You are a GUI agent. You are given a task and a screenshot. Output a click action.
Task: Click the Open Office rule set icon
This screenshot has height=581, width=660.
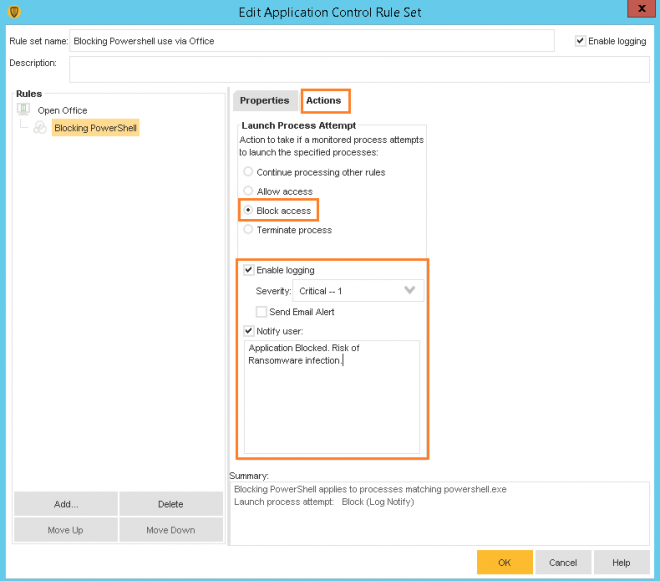coord(24,110)
